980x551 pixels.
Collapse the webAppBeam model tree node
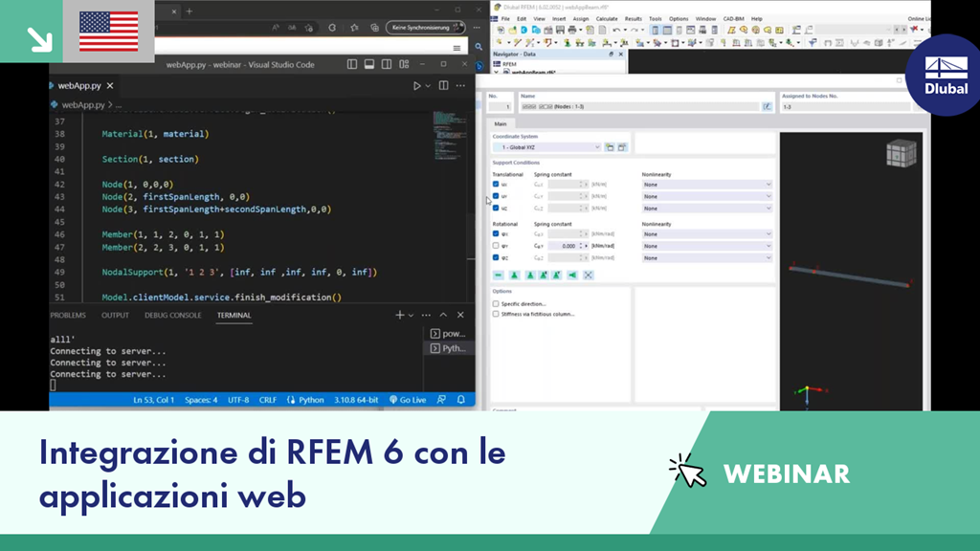pos(497,72)
